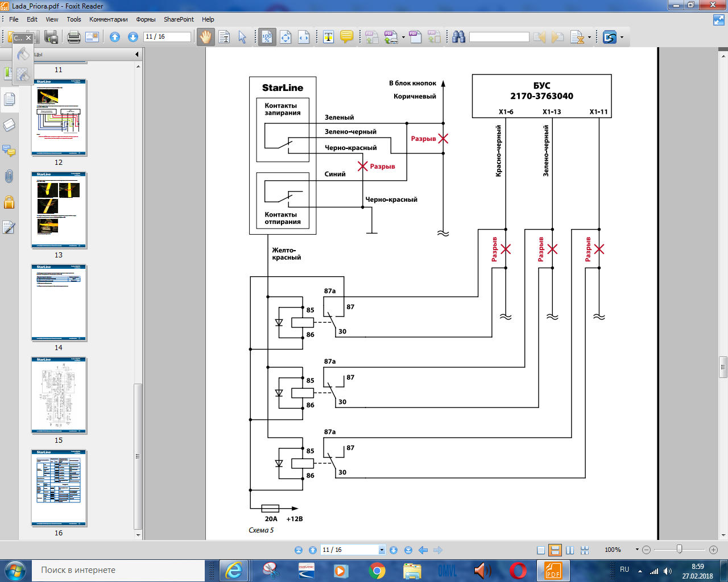Open the Pages panel icon in sidebar

pyautogui.click(x=9, y=99)
